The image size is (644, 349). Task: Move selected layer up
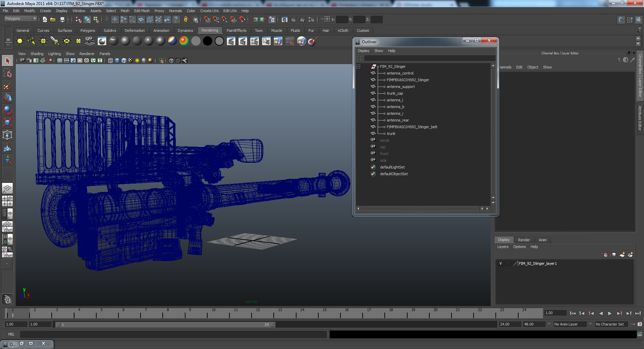click(x=605, y=255)
